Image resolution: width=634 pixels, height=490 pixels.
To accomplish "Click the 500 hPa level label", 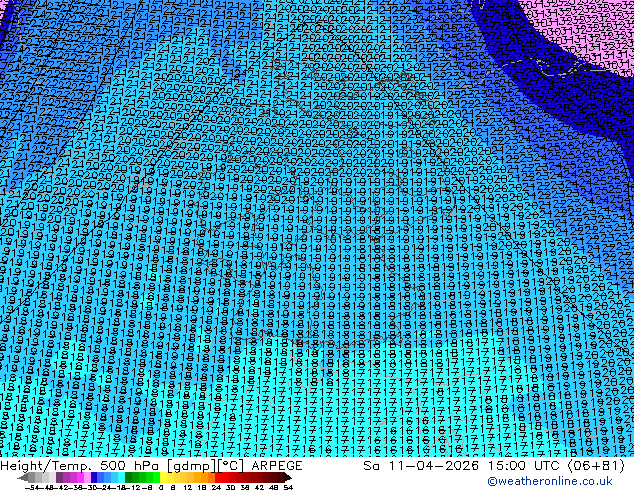I will click(131, 466).
